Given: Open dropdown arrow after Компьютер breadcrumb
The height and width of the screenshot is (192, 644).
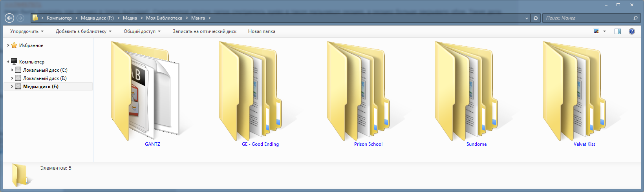Looking at the screenshot, I should pos(77,18).
